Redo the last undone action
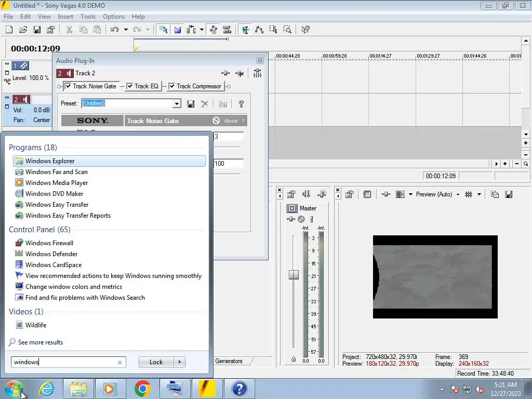532x399 pixels. coord(137,30)
